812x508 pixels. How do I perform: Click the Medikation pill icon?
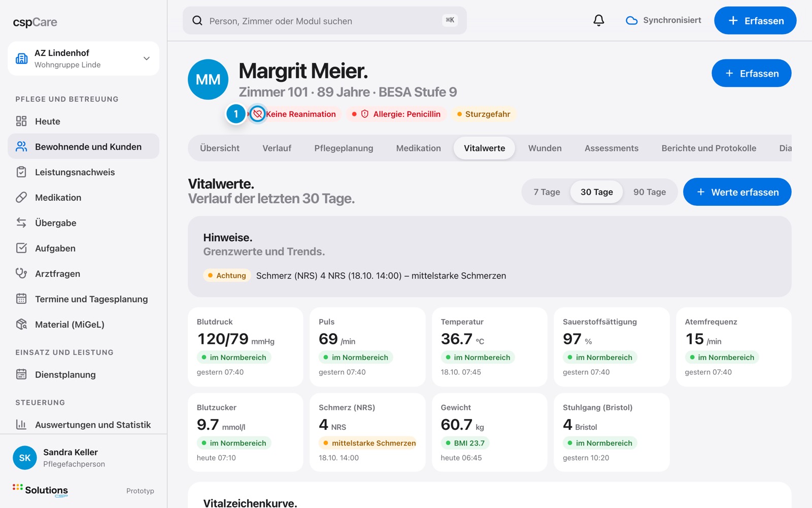(21, 197)
